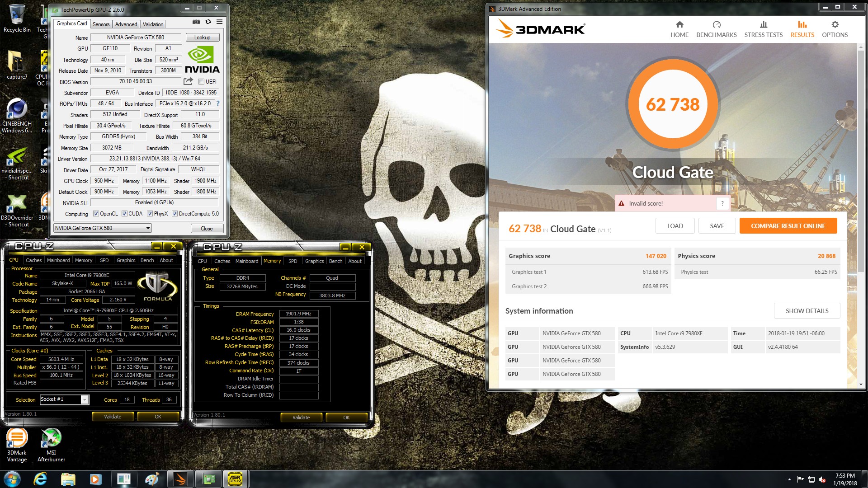Click the NVIDIA logo in GPU-Z
Image resolution: width=868 pixels, height=488 pixels.
pos(202,60)
